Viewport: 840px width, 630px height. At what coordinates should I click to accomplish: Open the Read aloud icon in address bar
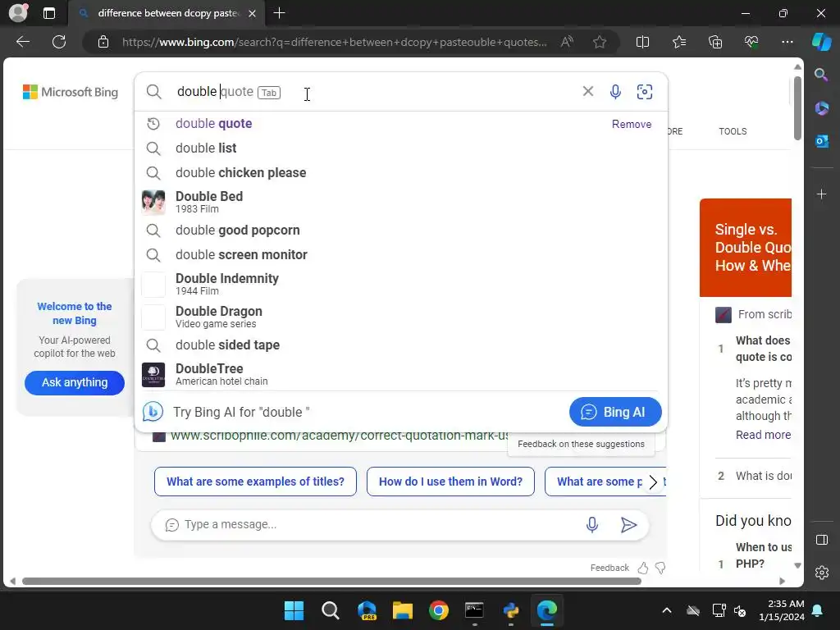567,42
